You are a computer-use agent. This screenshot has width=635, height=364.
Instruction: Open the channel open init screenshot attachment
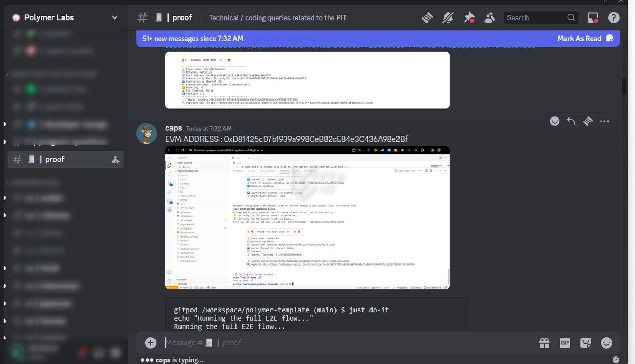tap(307, 80)
